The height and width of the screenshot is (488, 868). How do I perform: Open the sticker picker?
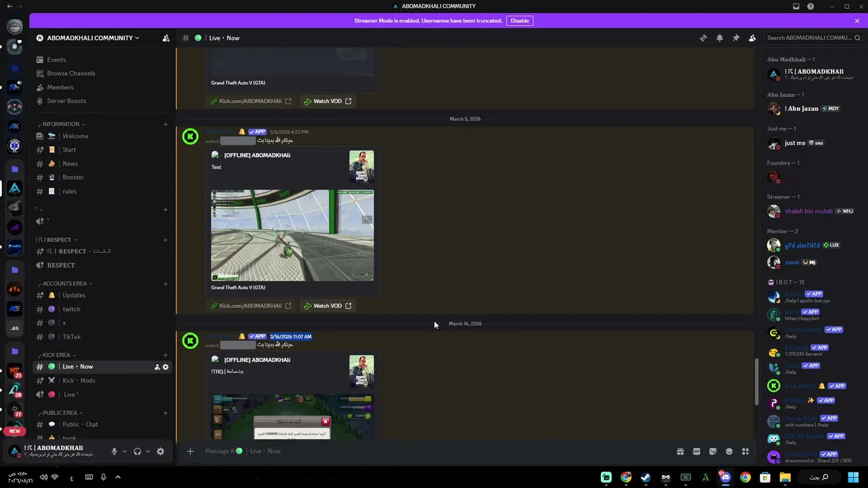pos(713,451)
